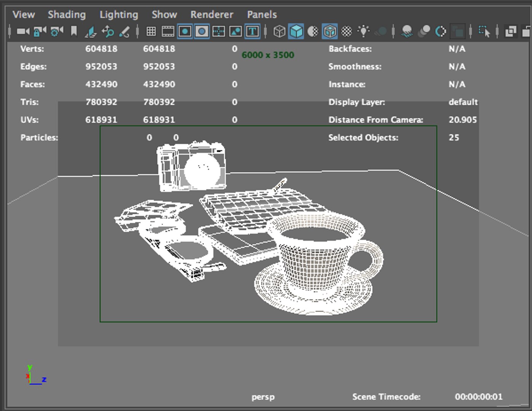Click the Use Default Material icon
532x411 pixels.
pyautogui.click(x=313, y=31)
